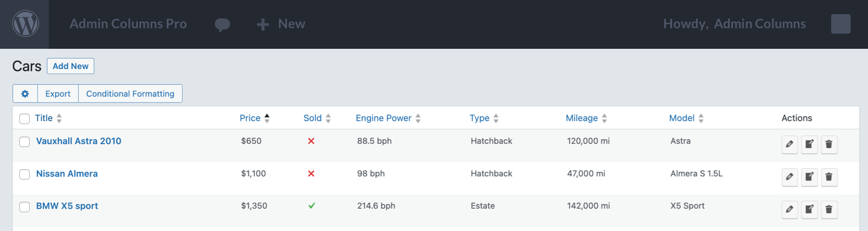Click the WordPress logo icon
Screen dimensions: 868x231
(25, 24)
